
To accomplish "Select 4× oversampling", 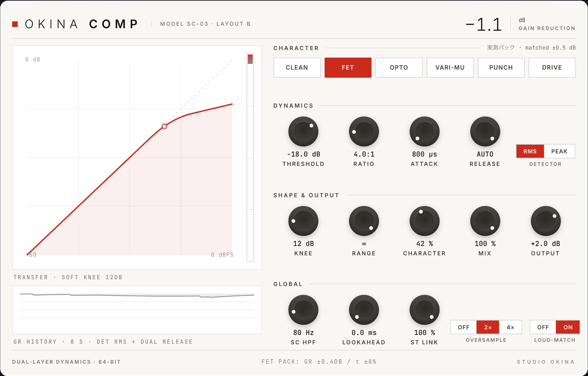I will click(510, 327).
